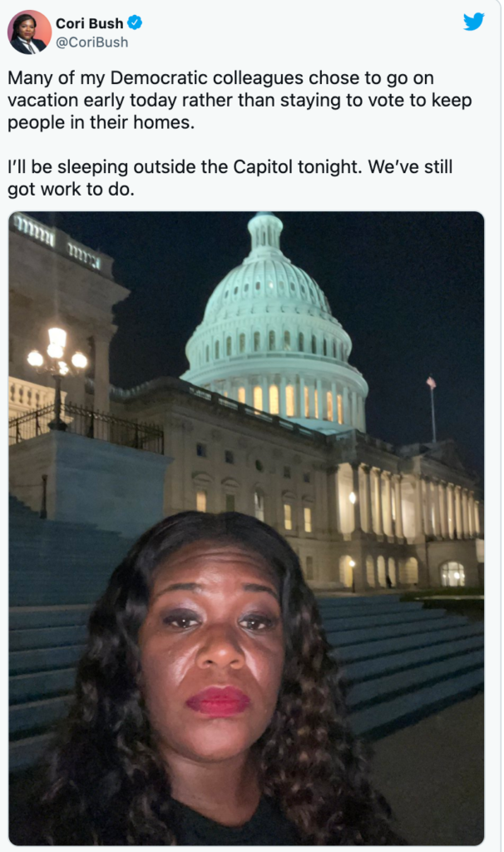Open the @CoriBush handle link
504x852 pixels.
pos(91,42)
